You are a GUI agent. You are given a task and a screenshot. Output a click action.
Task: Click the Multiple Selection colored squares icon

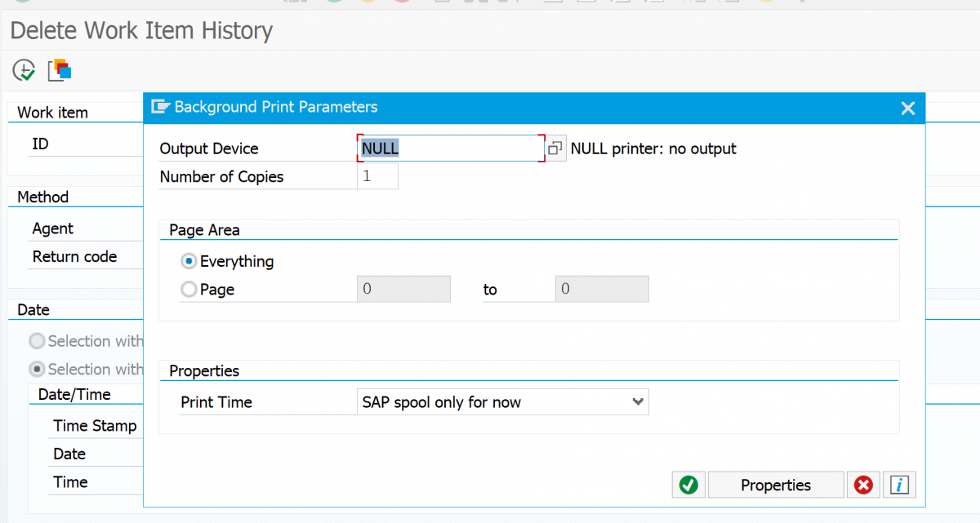[59, 70]
